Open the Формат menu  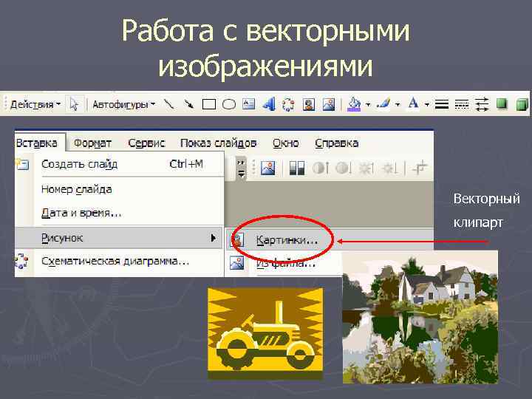point(92,143)
